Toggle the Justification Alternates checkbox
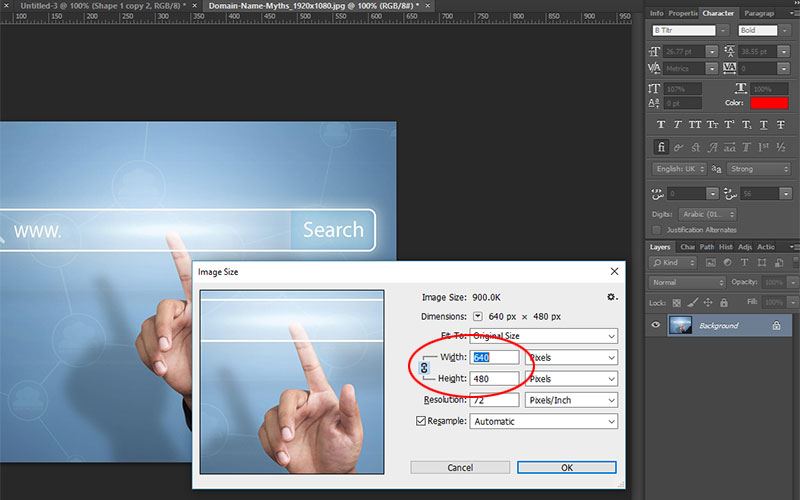 pyautogui.click(x=657, y=230)
